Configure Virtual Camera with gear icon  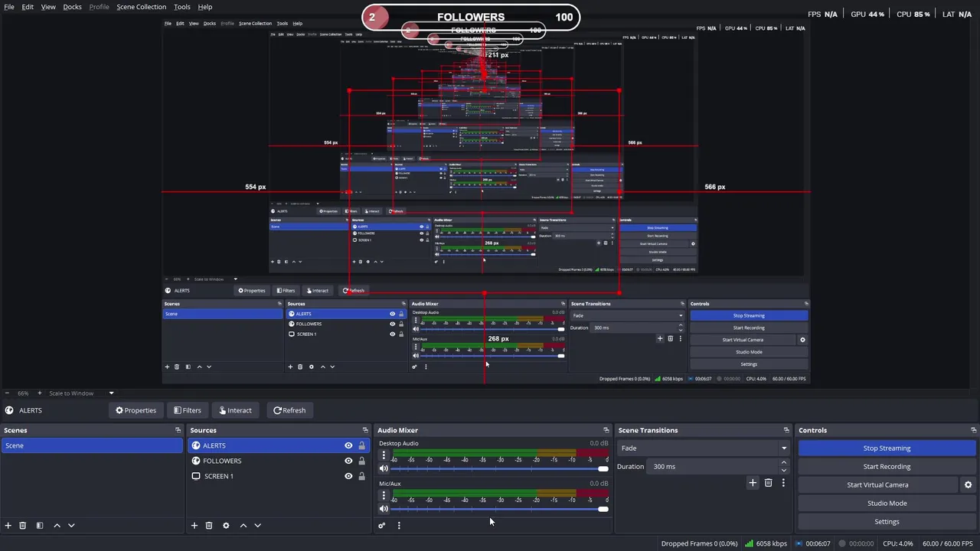click(968, 485)
